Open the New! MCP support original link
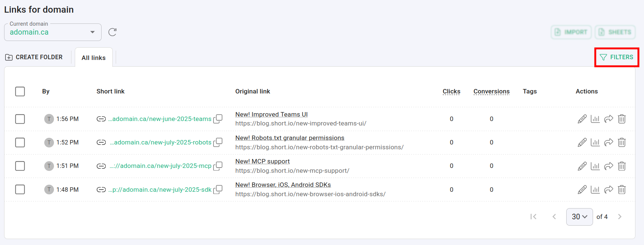This screenshot has height=245, width=644. click(262, 161)
